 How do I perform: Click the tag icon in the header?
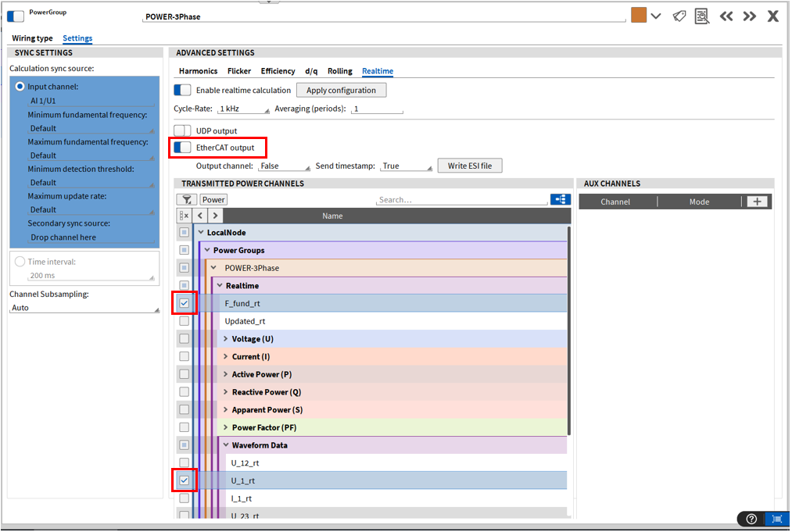[x=679, y=16]
